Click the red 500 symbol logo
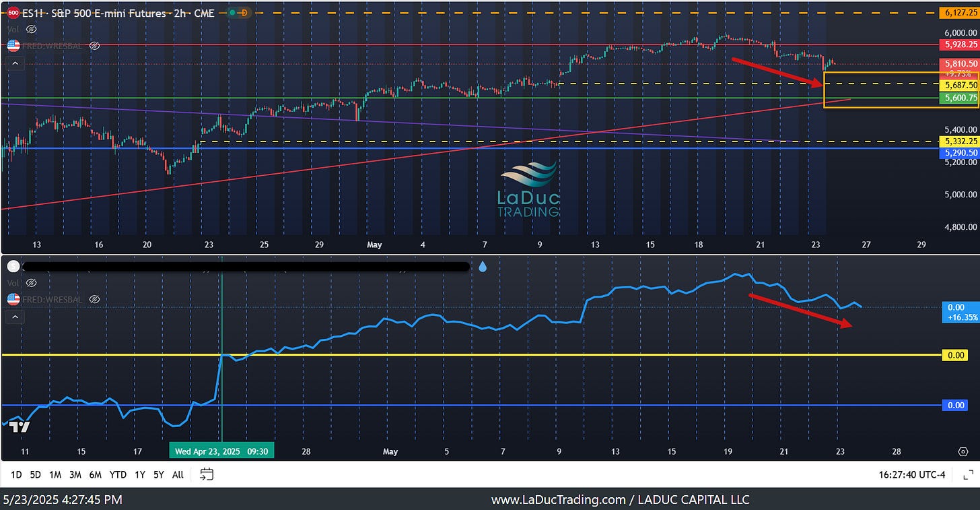Screen dimensions: 980x510 13,12
